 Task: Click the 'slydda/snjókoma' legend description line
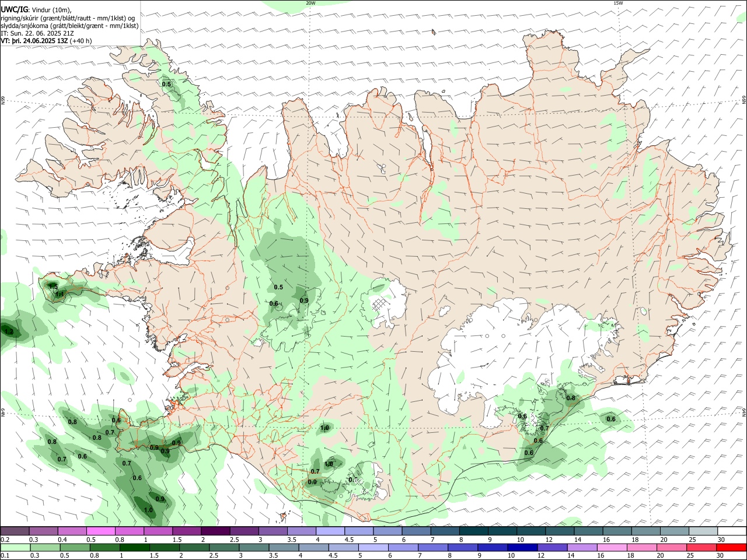[x=69, y=26]
